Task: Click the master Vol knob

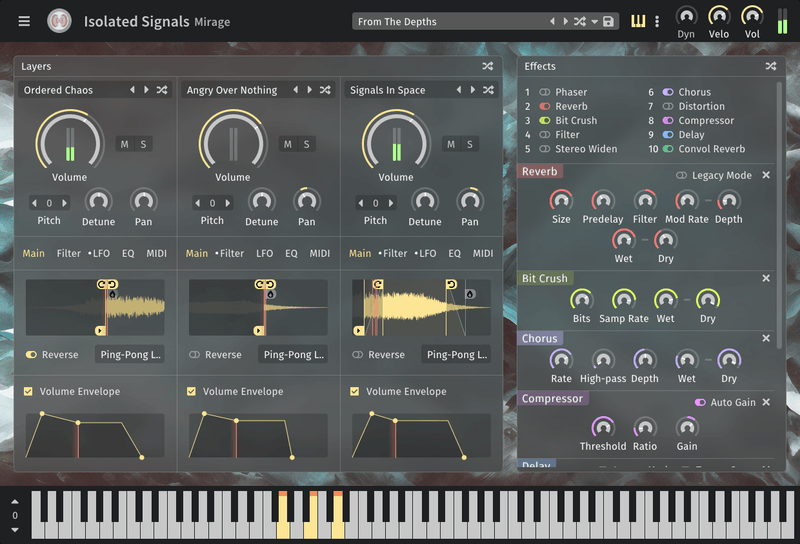Action: (752, 16)
